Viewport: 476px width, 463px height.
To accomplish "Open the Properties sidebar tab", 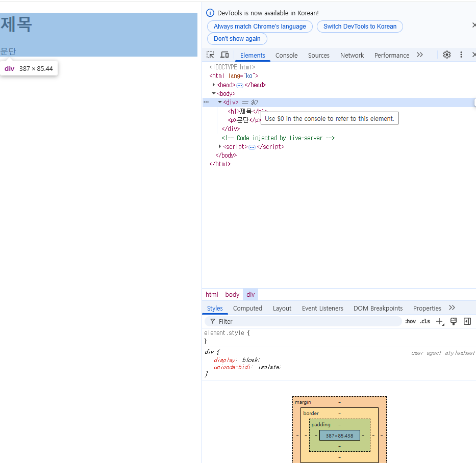I will click(427, 308).
